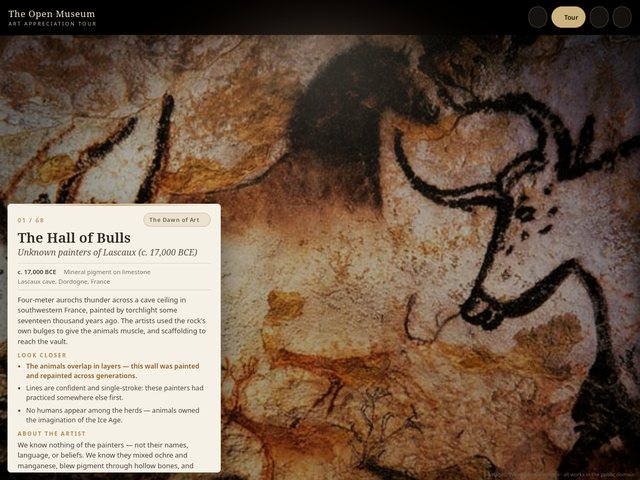The height and width of the screenshot is (480, 640).
Task: Click the round button immediately right of Tour
Action: tap(599, 18)
